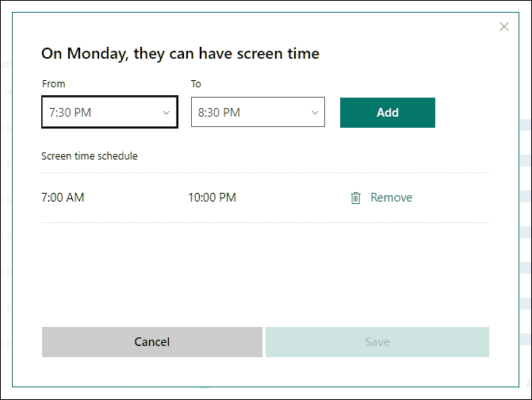This screenshot has width=532, height=400.
Task: Click the Save button
Action: [377, 342]
